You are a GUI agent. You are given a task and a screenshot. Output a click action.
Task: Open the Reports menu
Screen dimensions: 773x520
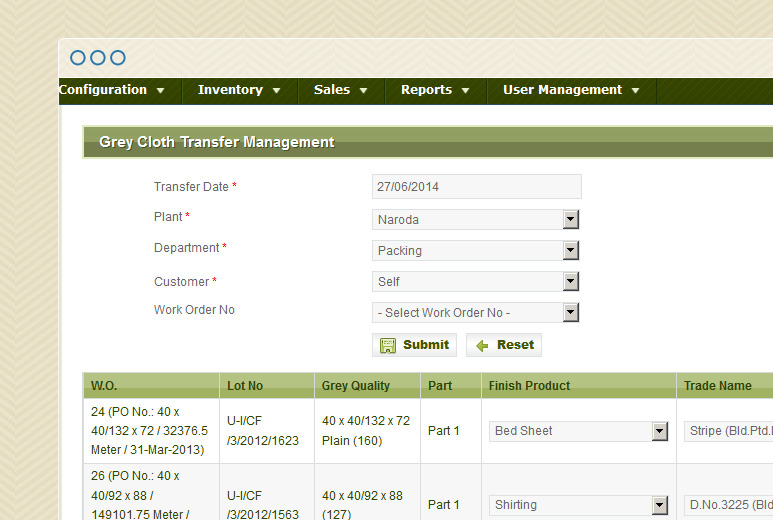click(435, 90)
